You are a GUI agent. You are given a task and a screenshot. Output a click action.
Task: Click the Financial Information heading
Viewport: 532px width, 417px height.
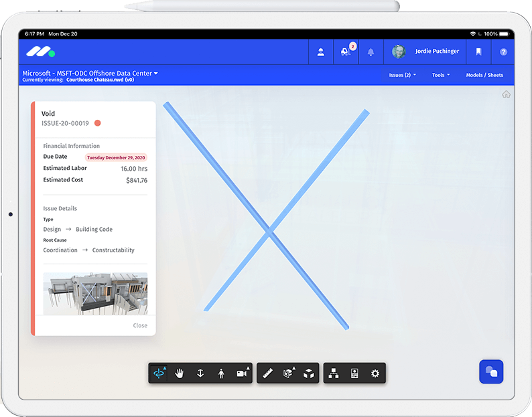71,146
